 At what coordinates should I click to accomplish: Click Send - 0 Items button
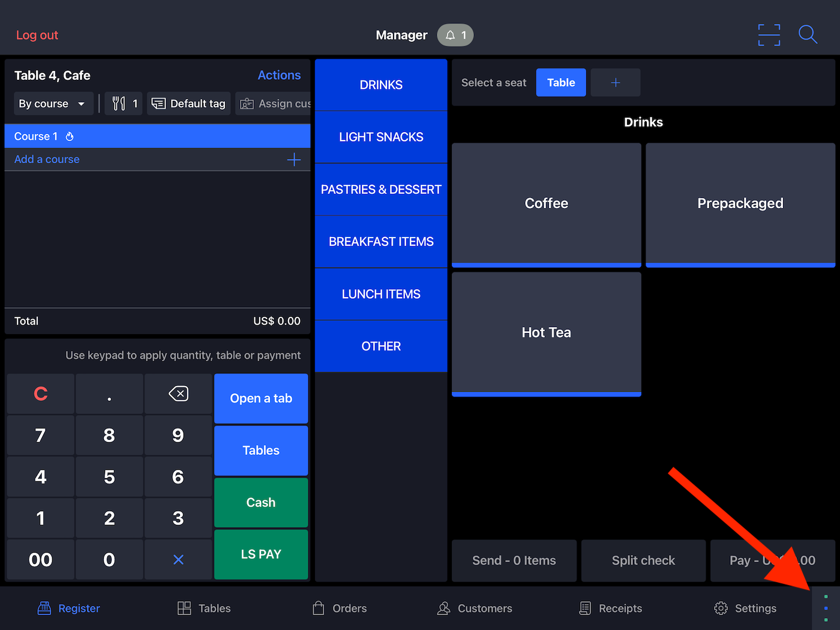click(x=514, y=560)
